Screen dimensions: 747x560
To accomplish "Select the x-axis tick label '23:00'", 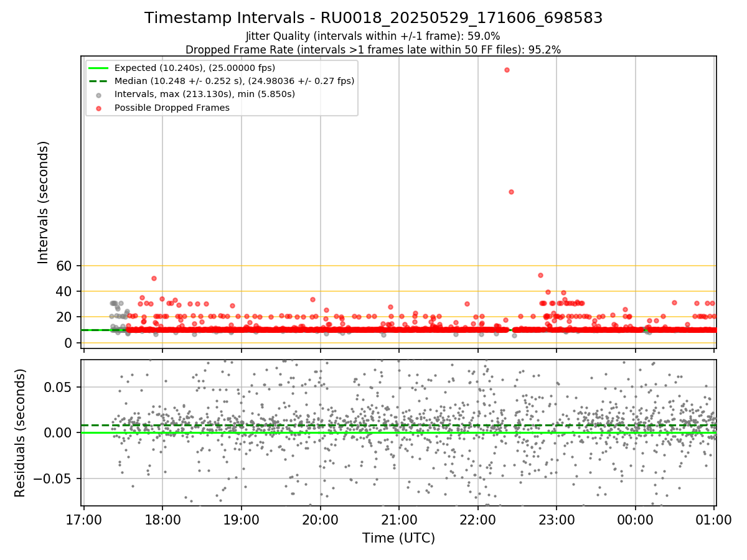I will tap(557, 519).
